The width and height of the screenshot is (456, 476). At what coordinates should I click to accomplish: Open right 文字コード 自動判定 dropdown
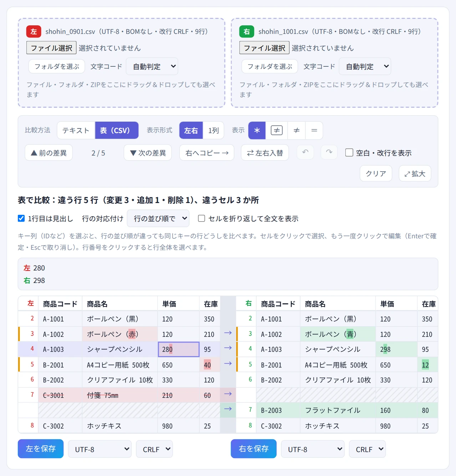365,66
